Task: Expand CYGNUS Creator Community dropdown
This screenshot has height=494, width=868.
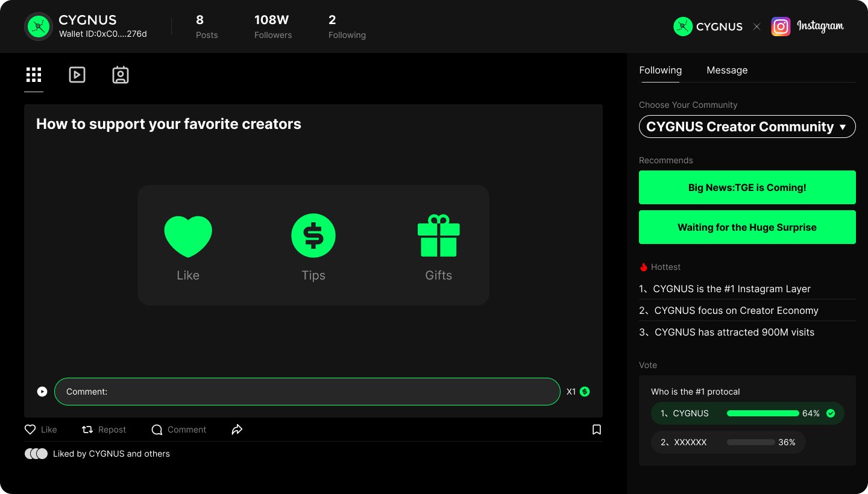Action: coord(747,127)
